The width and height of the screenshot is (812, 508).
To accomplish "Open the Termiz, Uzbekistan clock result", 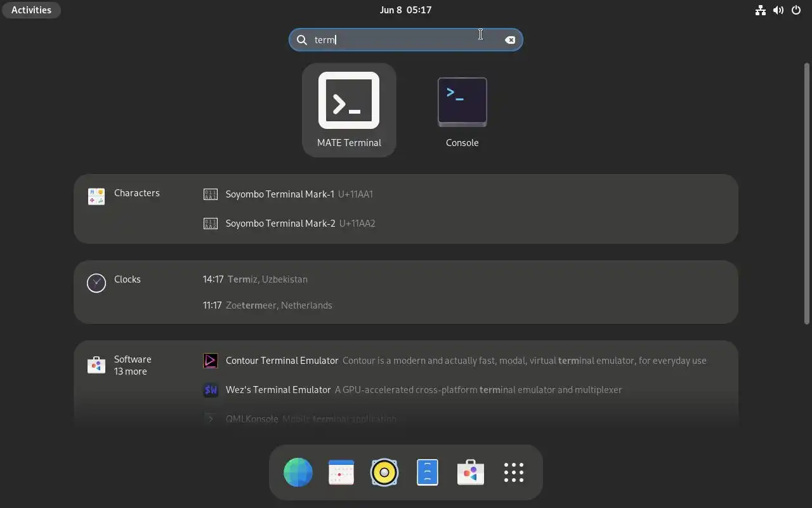I will pyautogui.click(x=467, y=279).
